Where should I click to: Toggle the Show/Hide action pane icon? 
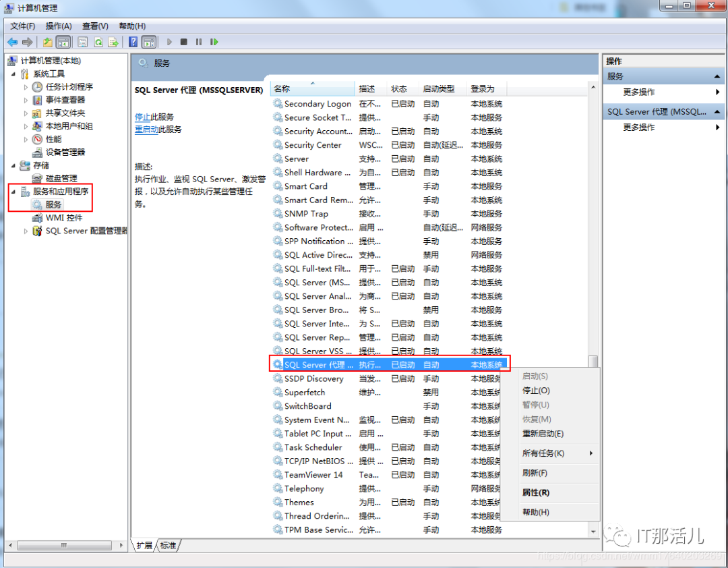[x=149, y=42]
